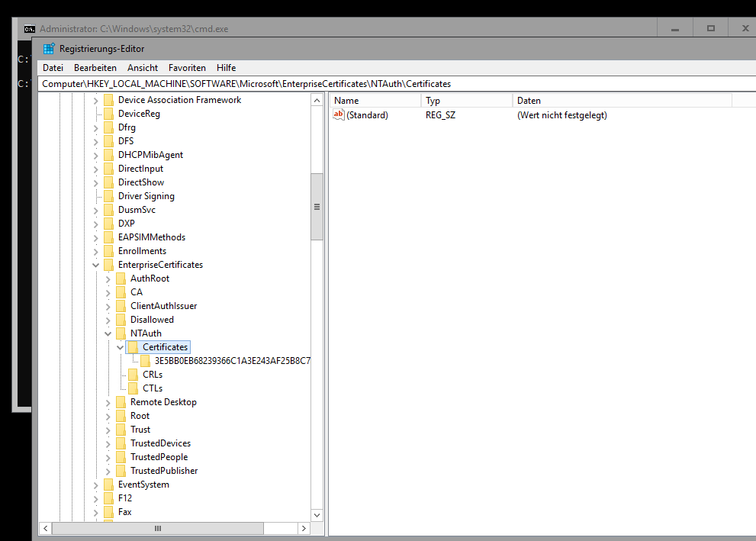
Task: Click the registry path address bar
Action: 397,84
